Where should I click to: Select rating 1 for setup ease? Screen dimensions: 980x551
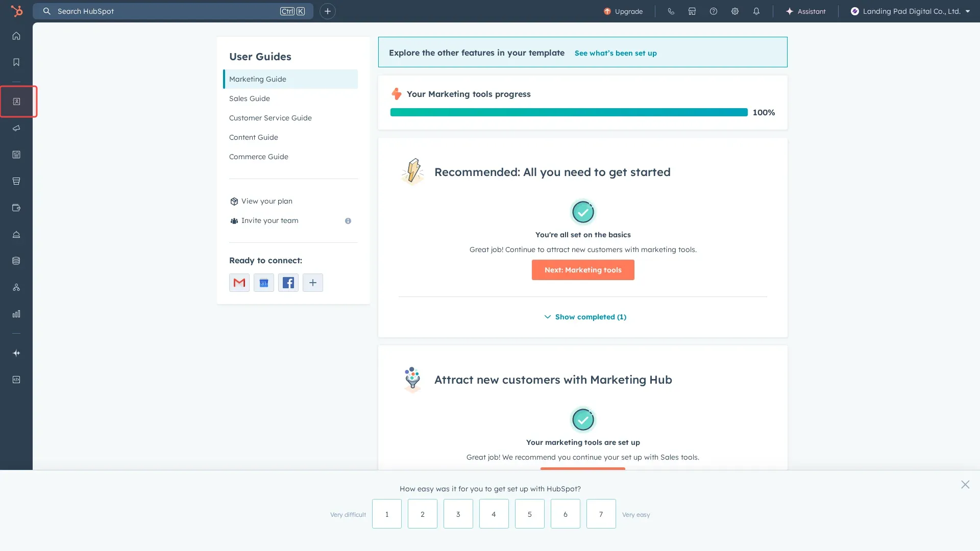pyautogui.click(x=386, y=514)
